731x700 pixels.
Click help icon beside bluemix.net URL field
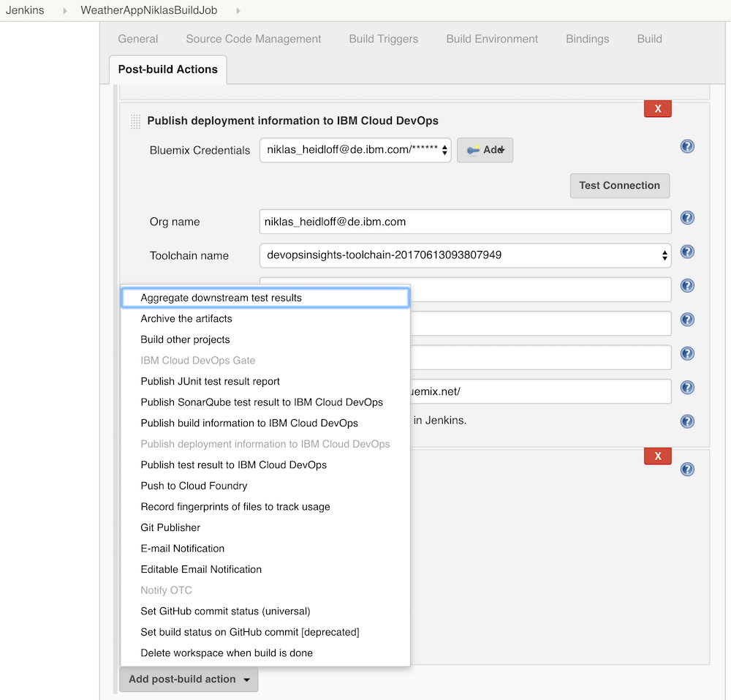[687, 388]
